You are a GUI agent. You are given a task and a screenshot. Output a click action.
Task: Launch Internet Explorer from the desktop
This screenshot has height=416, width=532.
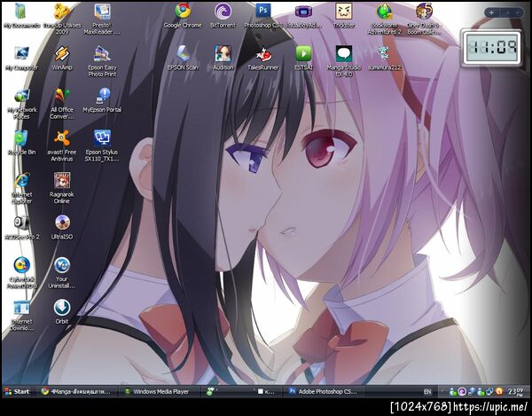pyautogui.click(x=21, y=188)
